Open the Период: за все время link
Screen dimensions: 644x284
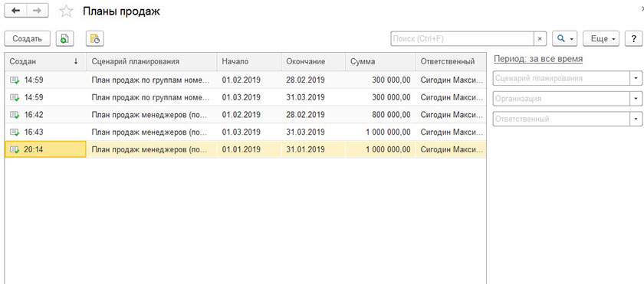(x=538, y=59)
